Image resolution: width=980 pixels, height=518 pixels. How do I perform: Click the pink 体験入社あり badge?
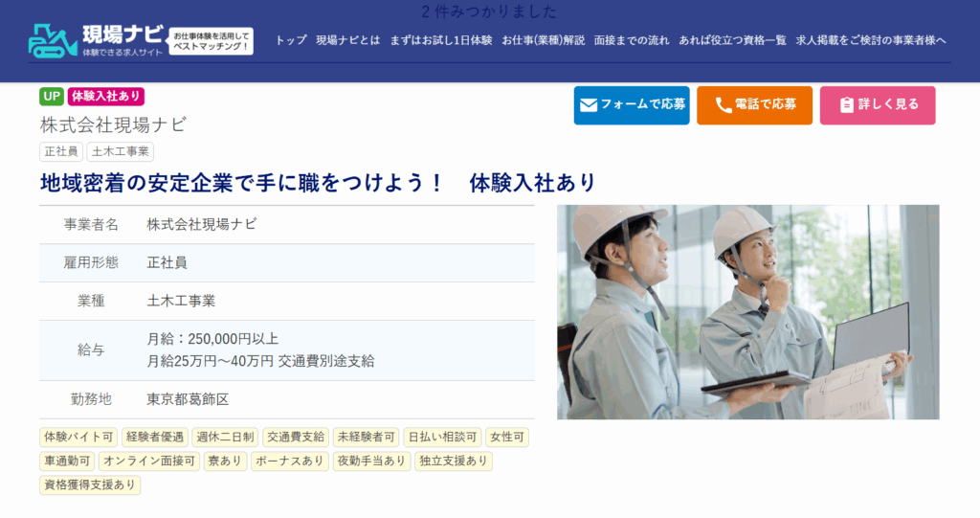[105, 96]
